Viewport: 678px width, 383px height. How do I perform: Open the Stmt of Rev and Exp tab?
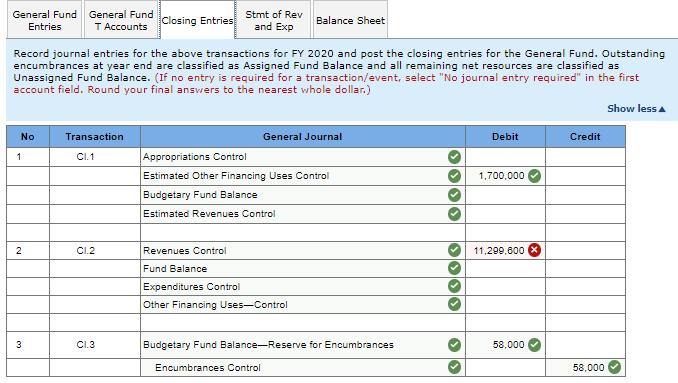(x=274, y=20)
